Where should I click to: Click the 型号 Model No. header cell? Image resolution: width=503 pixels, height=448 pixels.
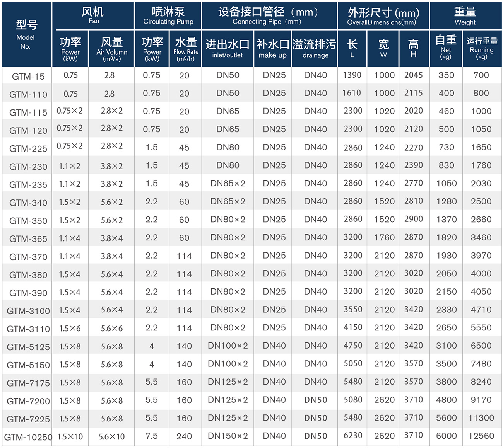pos(26,34)
